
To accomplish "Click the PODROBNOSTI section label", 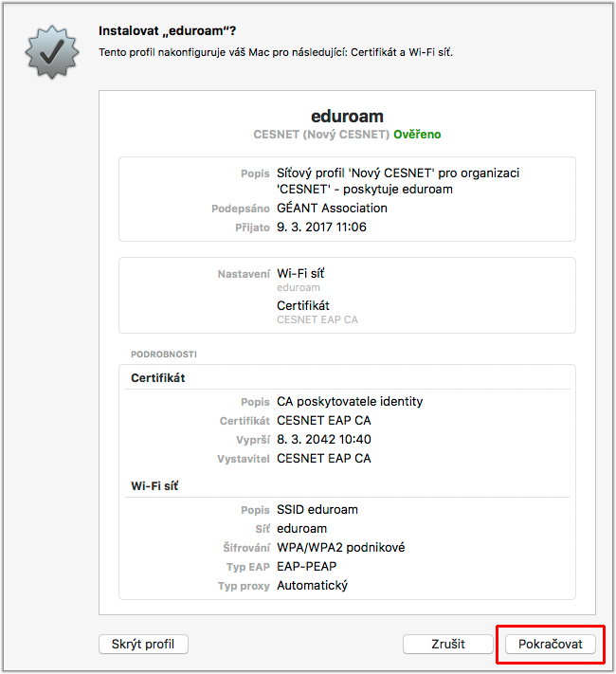I will pos(164,355).
